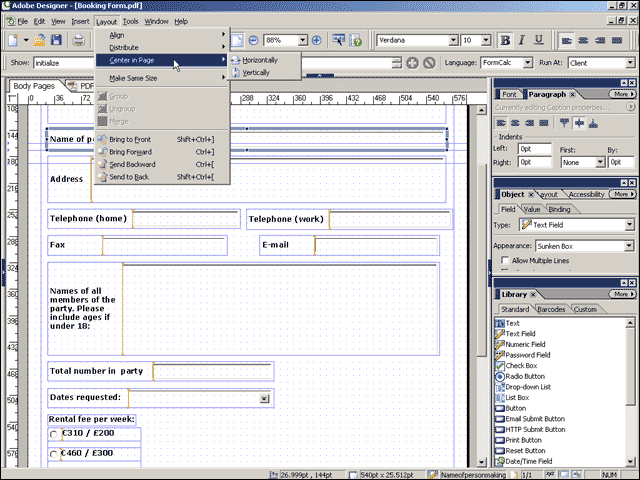
Task: Click align top icon in Paragraph palette
Action: click(x=564, y=123)
